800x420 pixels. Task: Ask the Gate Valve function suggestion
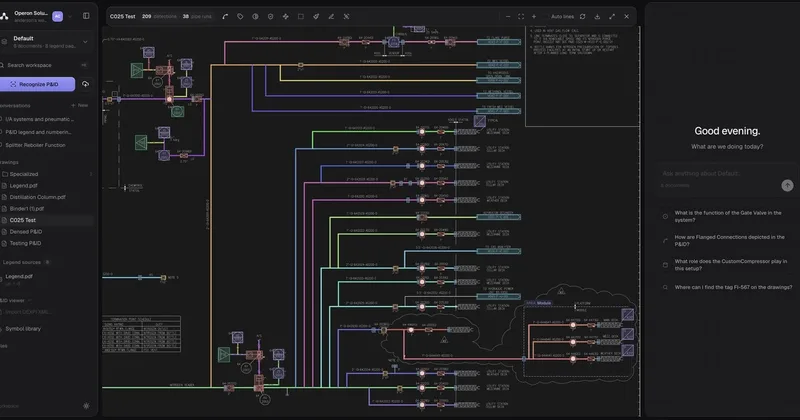click(728, 216)
